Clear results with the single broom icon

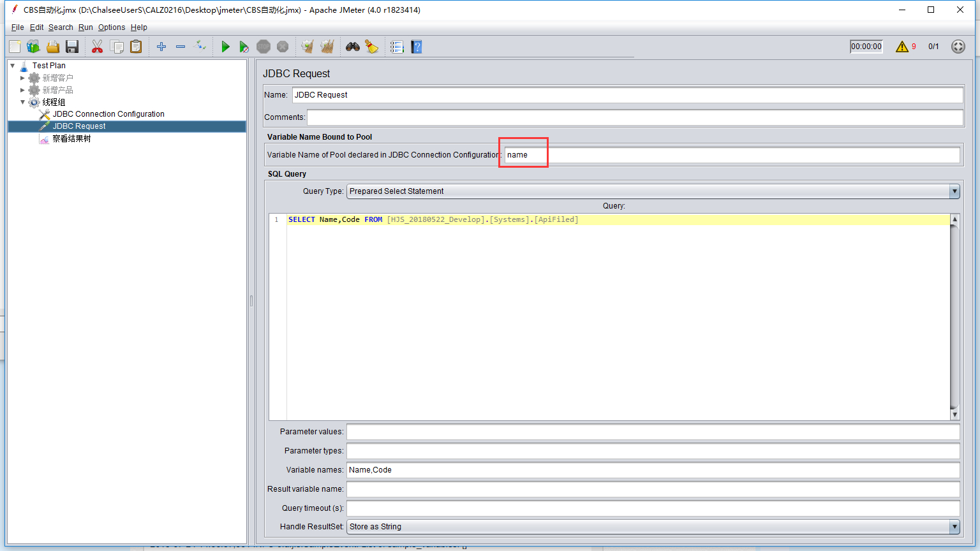[x=308, y=47]
